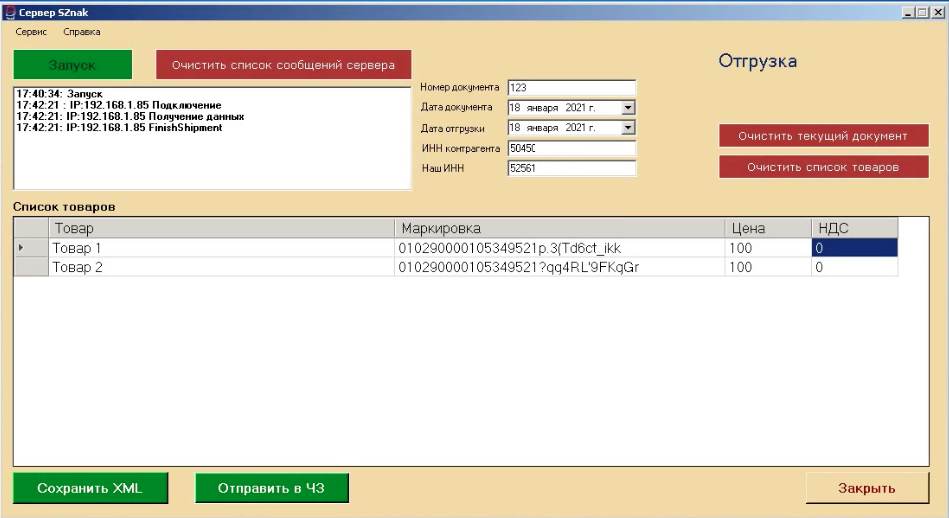
Task: Clear server messages with Очистить список сообщений сервера
Action: (283, 65)
